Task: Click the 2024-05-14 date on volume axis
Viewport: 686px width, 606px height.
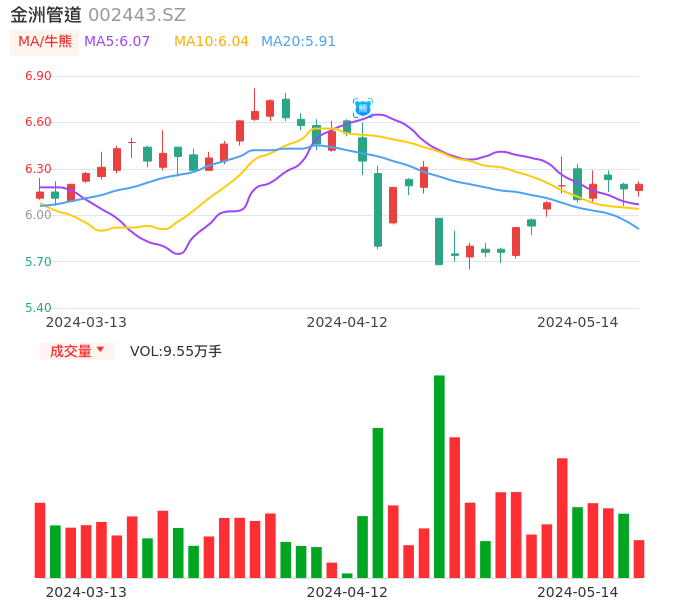Action: 578,592
